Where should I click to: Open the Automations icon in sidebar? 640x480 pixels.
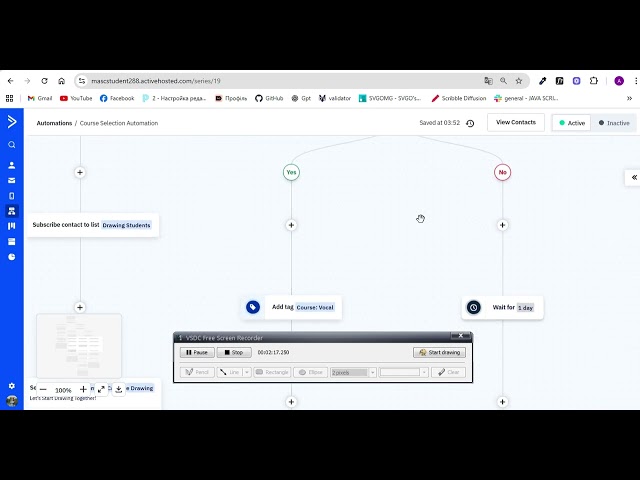[x=12, y=211]
